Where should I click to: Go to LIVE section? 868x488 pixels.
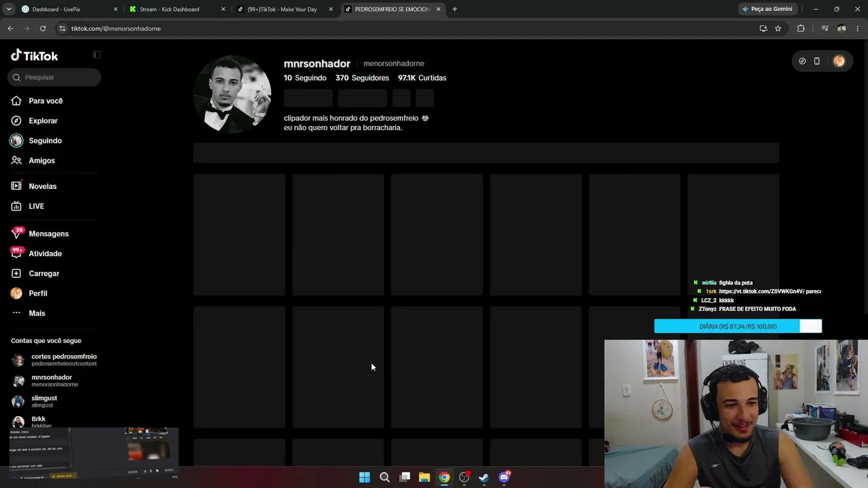(x=36, y=206)
